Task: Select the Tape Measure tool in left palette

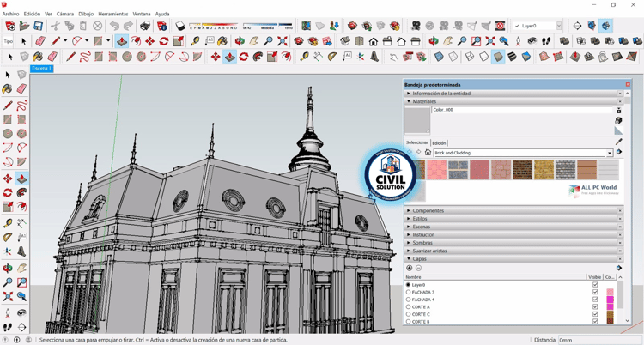Action: pos(8,223)
